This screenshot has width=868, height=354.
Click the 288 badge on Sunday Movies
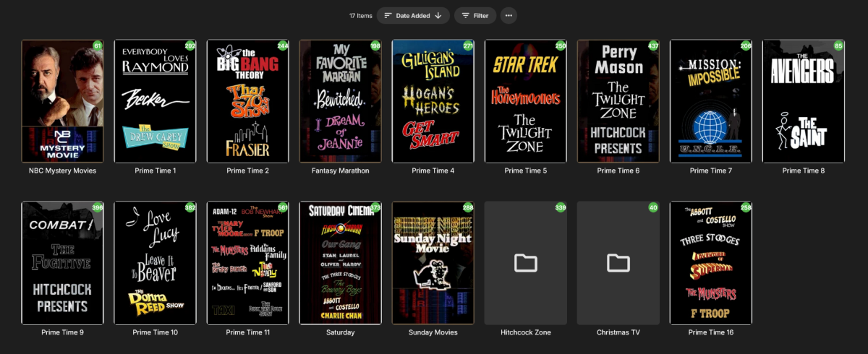[468, 207]
